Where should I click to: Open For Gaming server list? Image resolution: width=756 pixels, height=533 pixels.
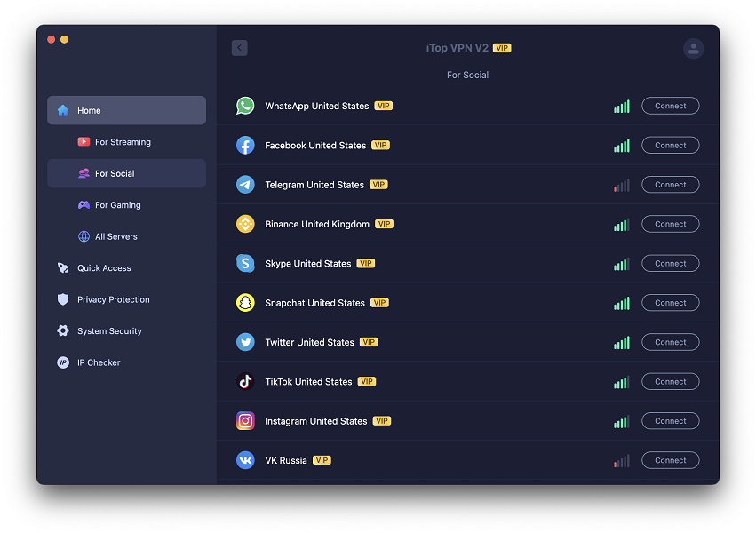126,205
